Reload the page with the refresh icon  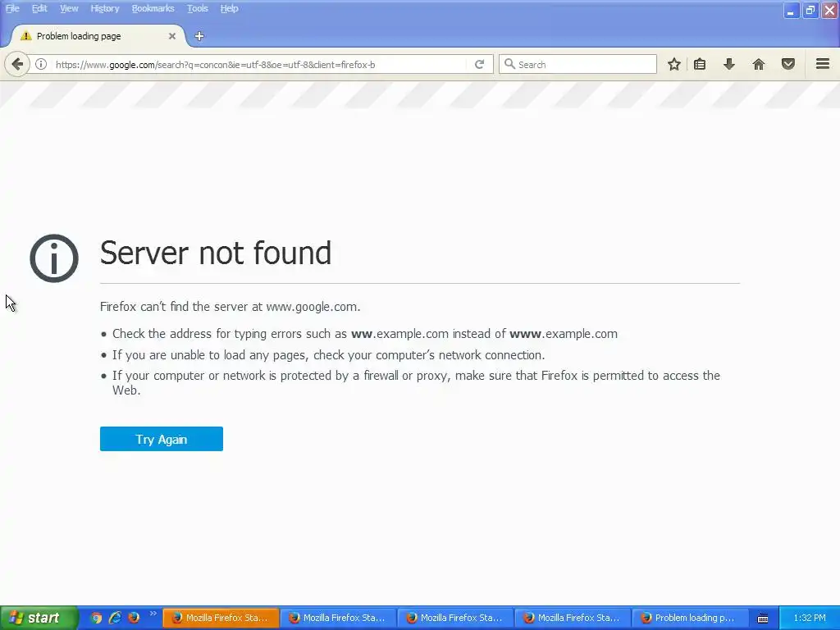[479, 64]
